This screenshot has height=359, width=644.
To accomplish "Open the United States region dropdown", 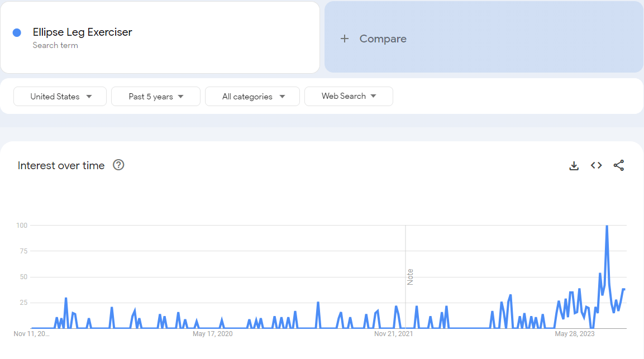I will [x=60, y=97].
